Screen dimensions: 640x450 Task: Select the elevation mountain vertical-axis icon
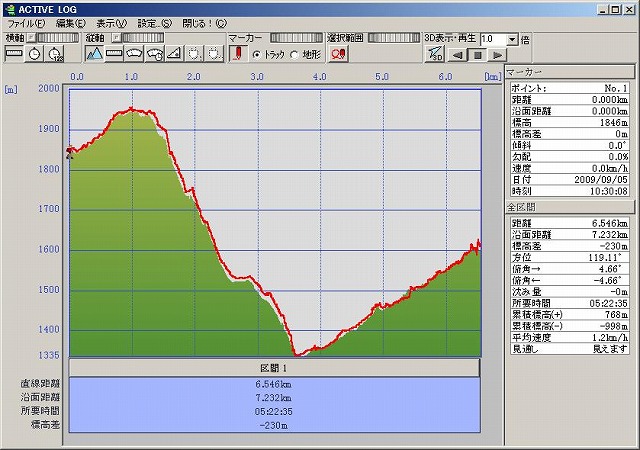(x=94, y=53)
